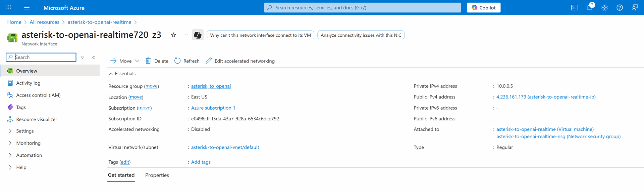Open the notifications bell
Image resolution: width=644 pixels, height=191 pixels.
pyautogui.click(x=589, y=8)
